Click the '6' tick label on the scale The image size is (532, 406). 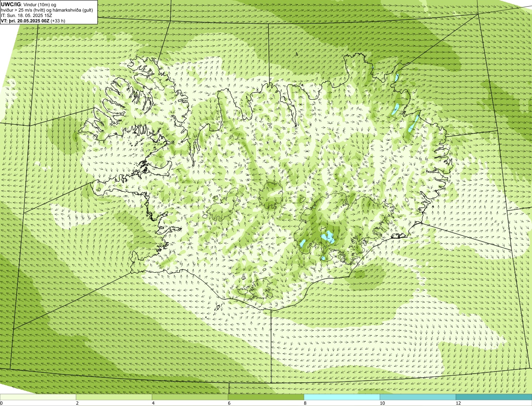point(229,403)
